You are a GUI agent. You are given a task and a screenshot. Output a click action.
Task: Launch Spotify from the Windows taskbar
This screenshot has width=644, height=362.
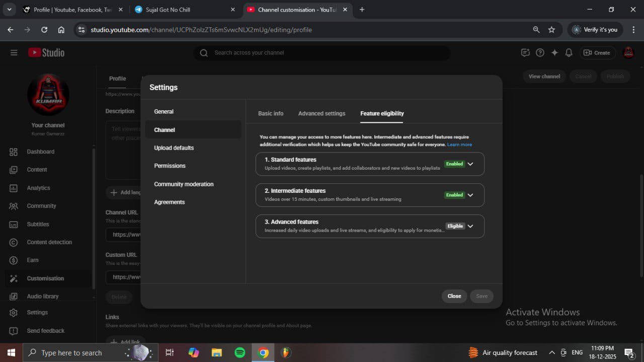[240, 352]
